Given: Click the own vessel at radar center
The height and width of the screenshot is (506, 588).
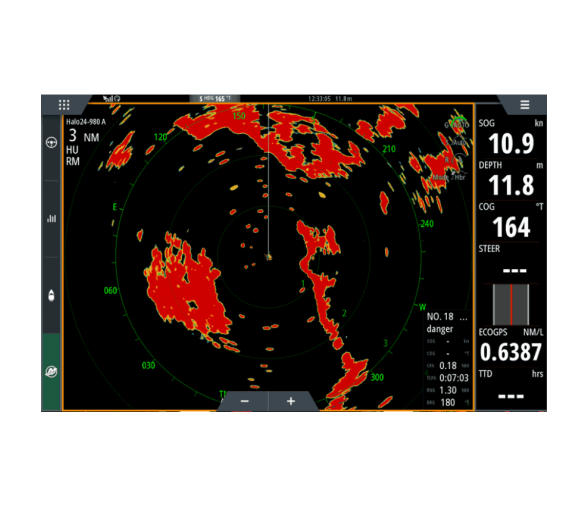Looking at the screenshot, I should (268, 257).
